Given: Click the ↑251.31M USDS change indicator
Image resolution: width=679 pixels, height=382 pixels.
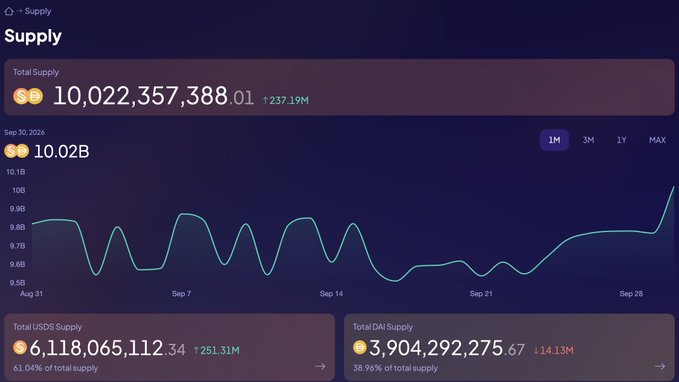Looking at the screenshot, I should (x=217, y=350).
